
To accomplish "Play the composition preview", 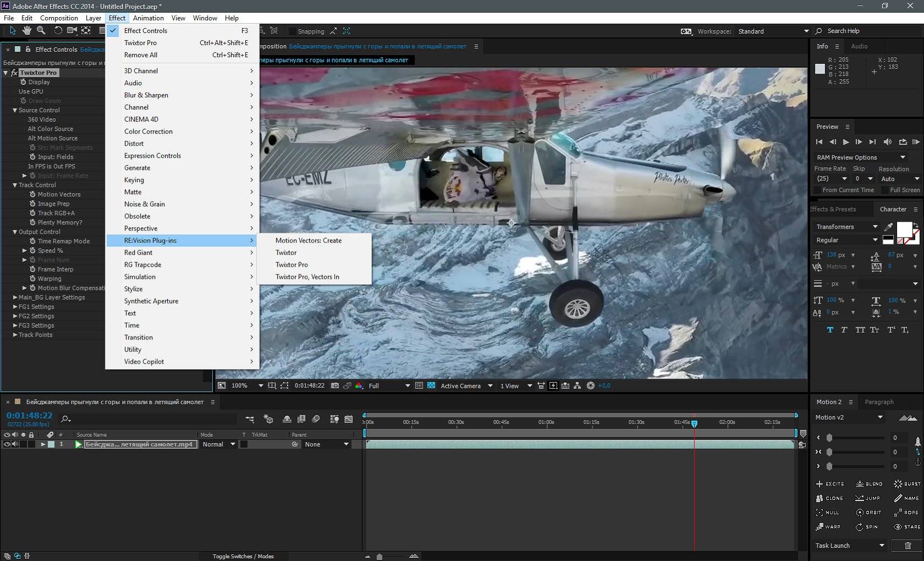I will click(846, 142).
